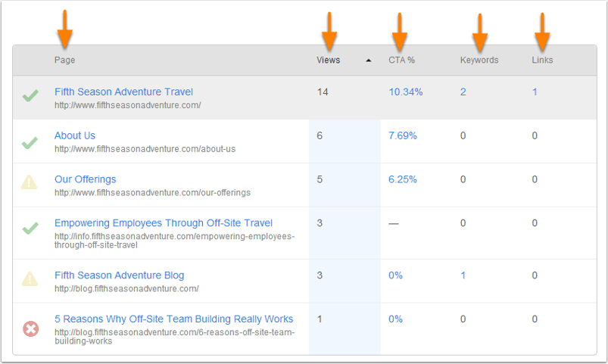Select the http://blog.fifthseasonadventure.com/ URL text
608x364 pixels.
tap(126, 289)
